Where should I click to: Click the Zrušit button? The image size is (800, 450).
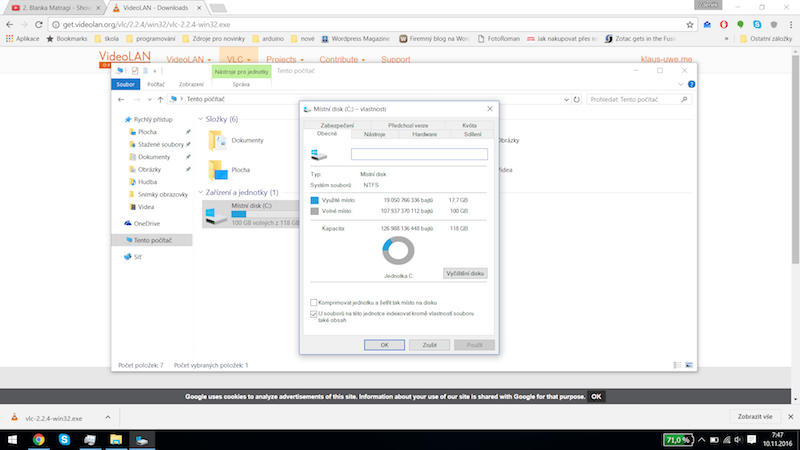pyautogui.click(x=429, y=344)
